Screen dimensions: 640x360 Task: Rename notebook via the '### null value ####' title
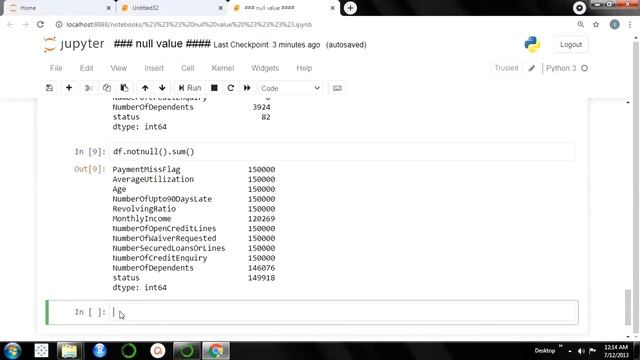pyautogui.click(x=162, y=44)
